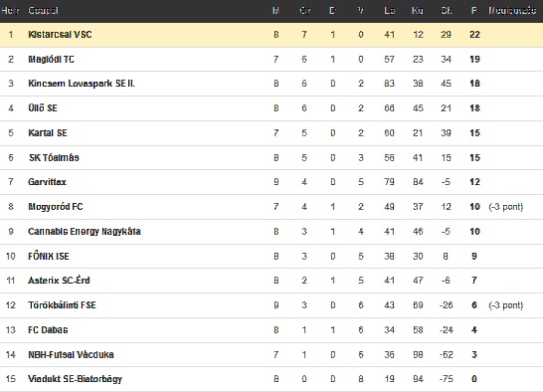Image resolution: width=543 pixels, height=392 pixels.
Task: Select the Törökbálinti FSE team row
Action: tap(271, 305)
